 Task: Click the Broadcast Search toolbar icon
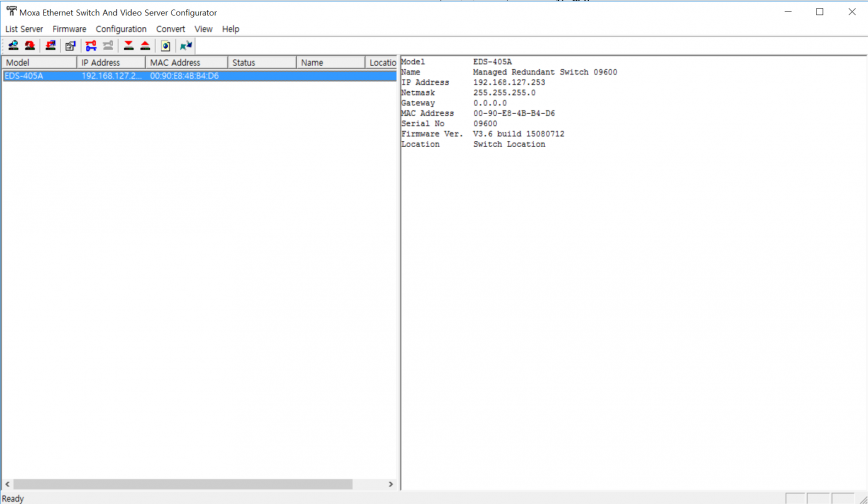pos(13,45)
